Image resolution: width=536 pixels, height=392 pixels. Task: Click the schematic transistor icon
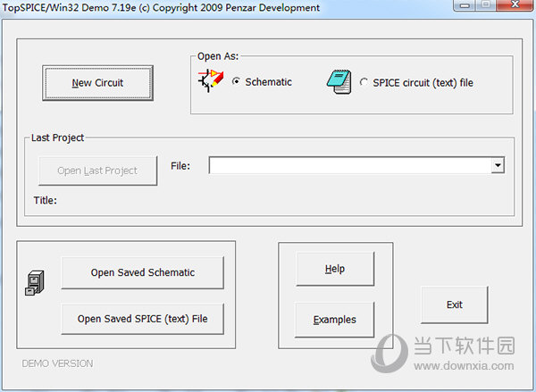211,81
